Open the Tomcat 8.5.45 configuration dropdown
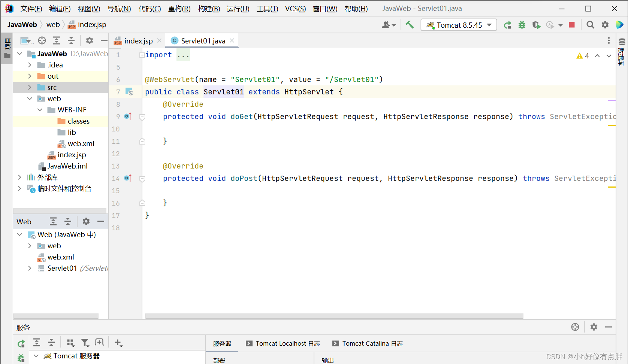Screen dimensions: 628x364 tap(490, 25)
